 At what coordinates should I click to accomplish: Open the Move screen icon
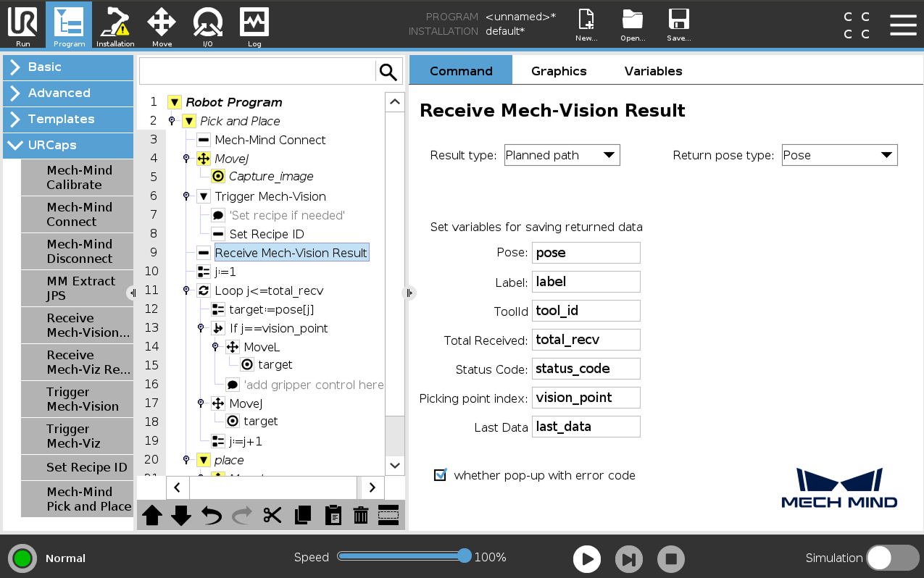tap(161, 25)
